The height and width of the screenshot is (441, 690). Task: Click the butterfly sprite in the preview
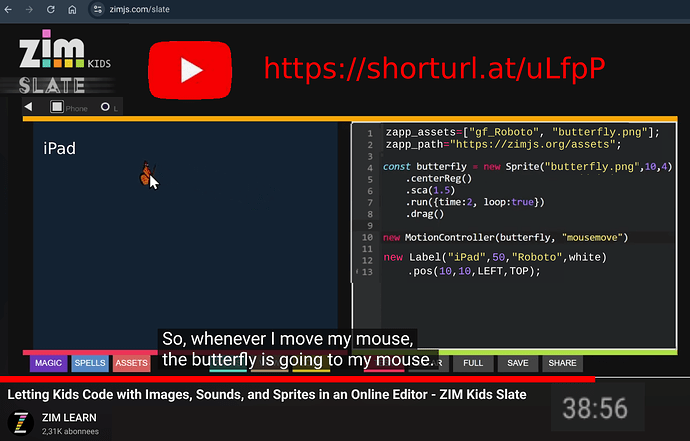145,173
